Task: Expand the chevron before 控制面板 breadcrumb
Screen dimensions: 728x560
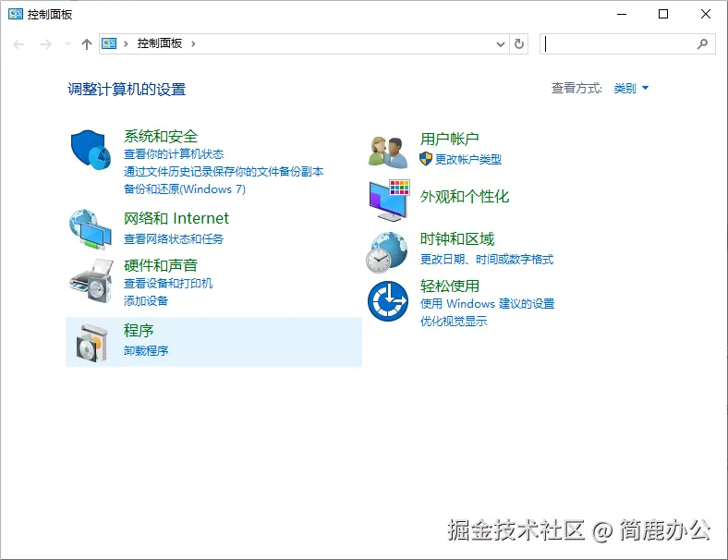Action: point(126,43)
